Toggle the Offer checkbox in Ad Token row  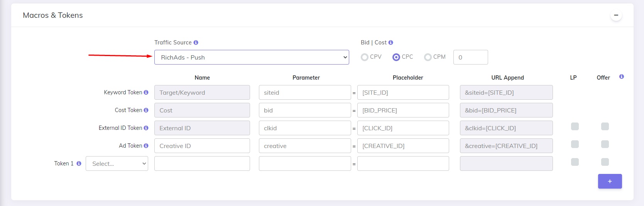605,144
